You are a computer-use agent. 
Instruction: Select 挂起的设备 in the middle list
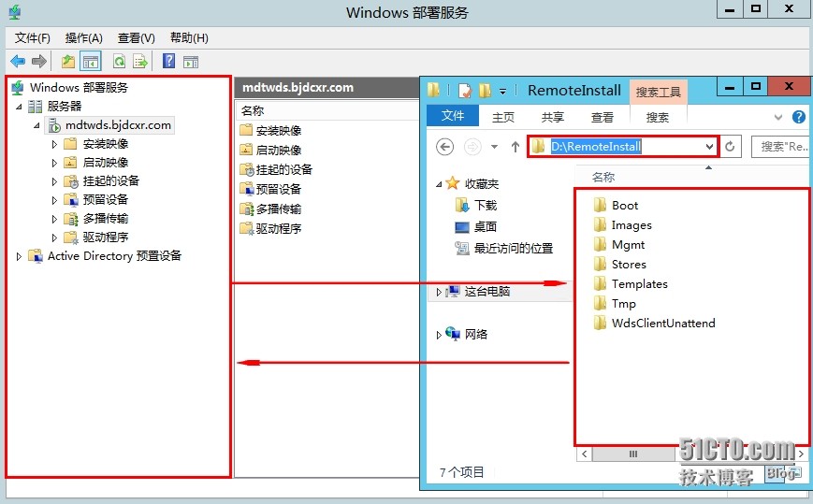click(284, 169)
